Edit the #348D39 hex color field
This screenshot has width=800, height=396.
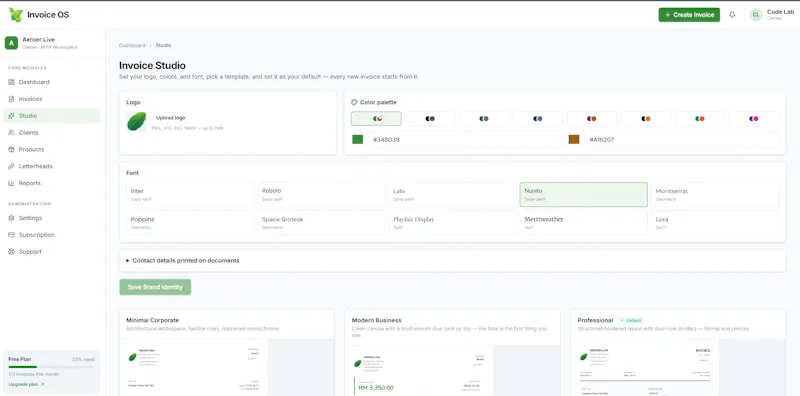coord(464,139)
